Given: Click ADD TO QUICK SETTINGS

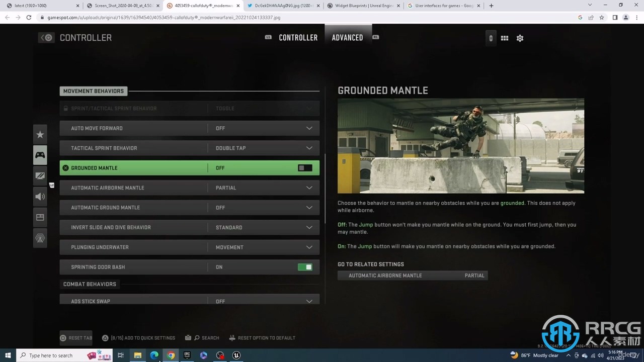Looking at the screenshot, I should coord(139,338).
